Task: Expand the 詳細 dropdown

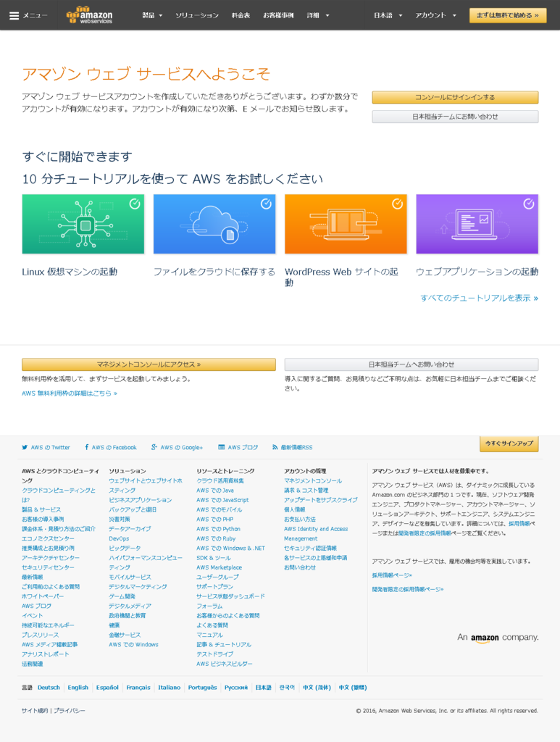Action: coord(318,15)
